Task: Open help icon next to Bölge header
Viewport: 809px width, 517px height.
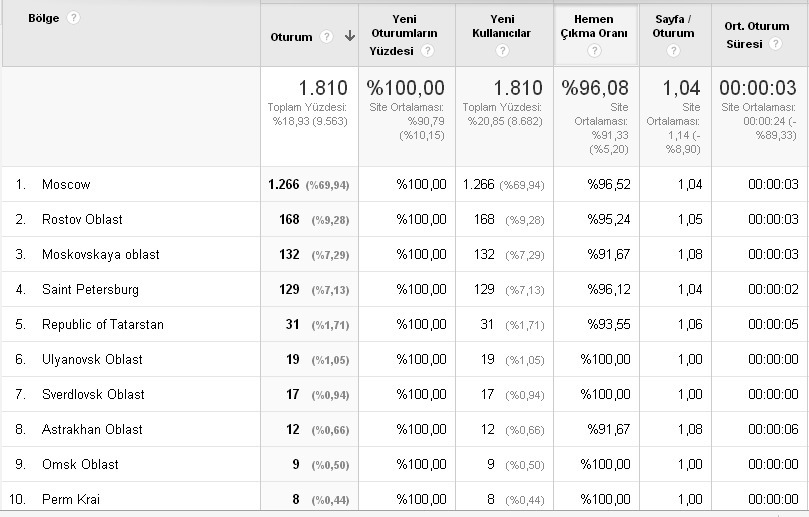Action: (73, 18)
